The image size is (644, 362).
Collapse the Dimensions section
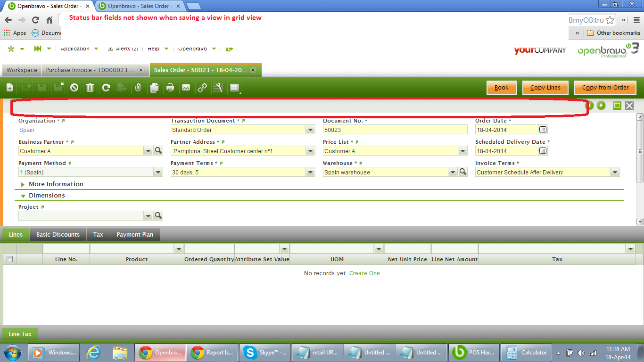[x=43, y=195]
